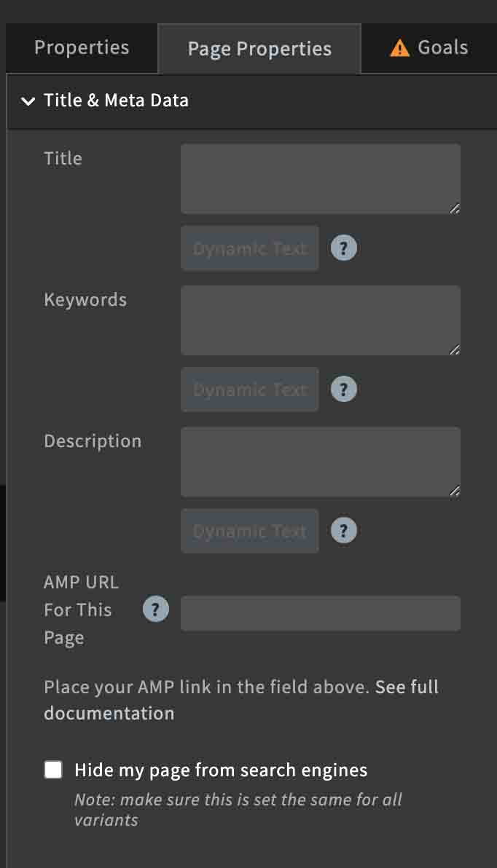
Task: Click the help icon beside Description Dynamic Text
Action: [x=343, y=531]
